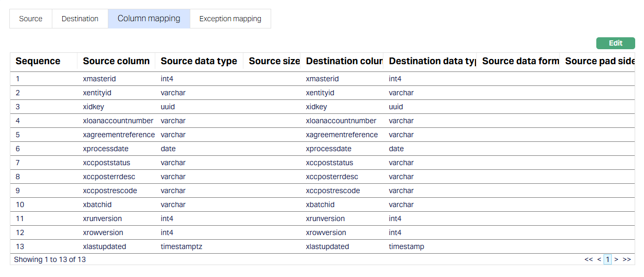Go to previous page with < arrow

coord(599,259)
